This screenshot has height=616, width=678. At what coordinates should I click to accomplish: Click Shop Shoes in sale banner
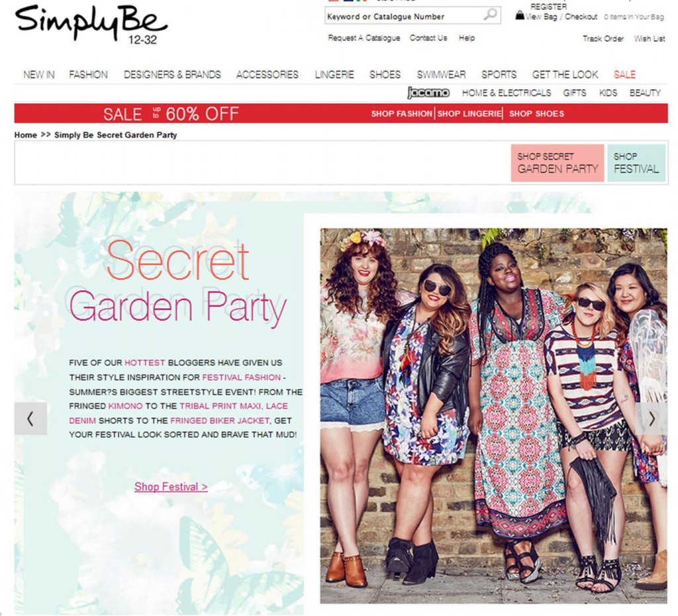click(536, 114)
